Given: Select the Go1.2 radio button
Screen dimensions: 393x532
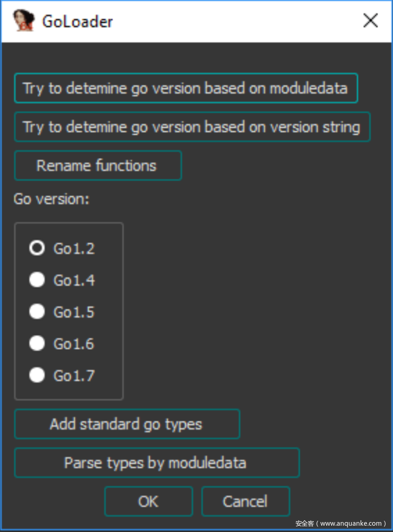Looking at the screenshot, I should 37,248.
